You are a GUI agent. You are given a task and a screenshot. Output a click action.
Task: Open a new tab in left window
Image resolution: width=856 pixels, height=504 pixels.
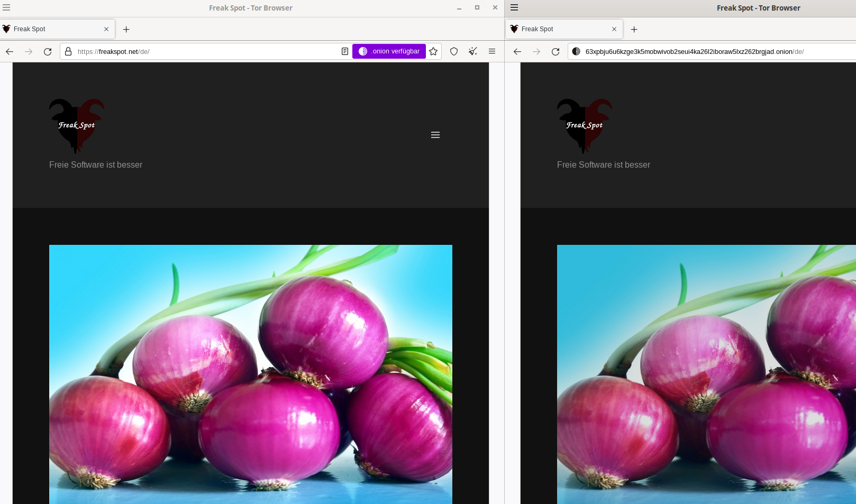click(126, 29)
